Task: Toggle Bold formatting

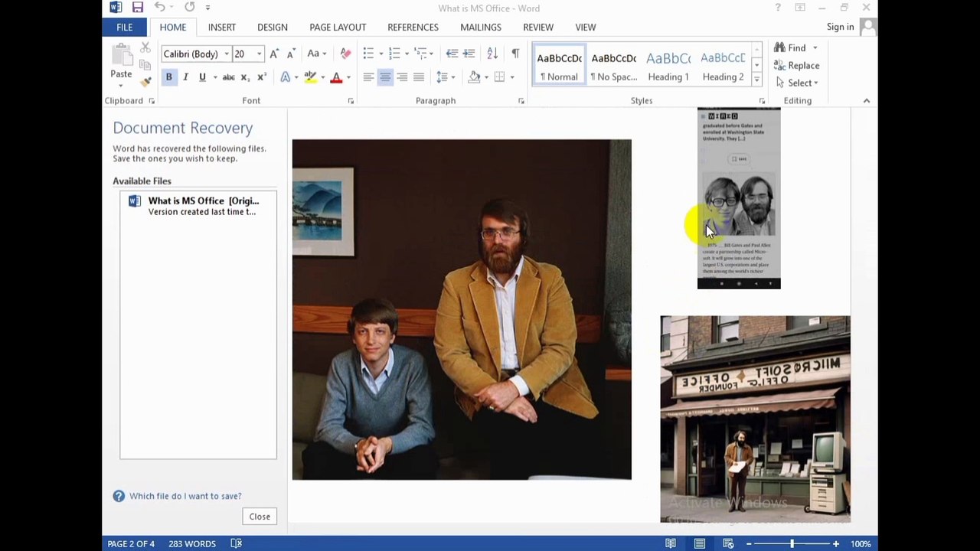Action: click(168, 77)
